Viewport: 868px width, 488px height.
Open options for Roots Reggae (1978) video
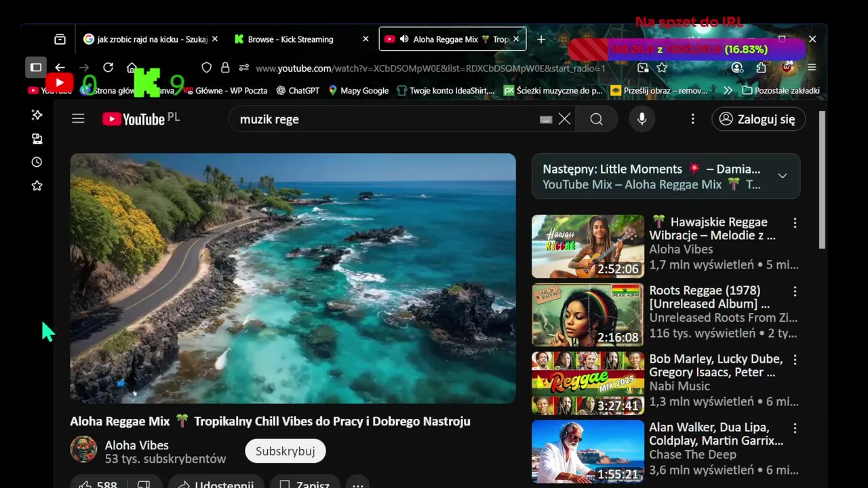795,291
